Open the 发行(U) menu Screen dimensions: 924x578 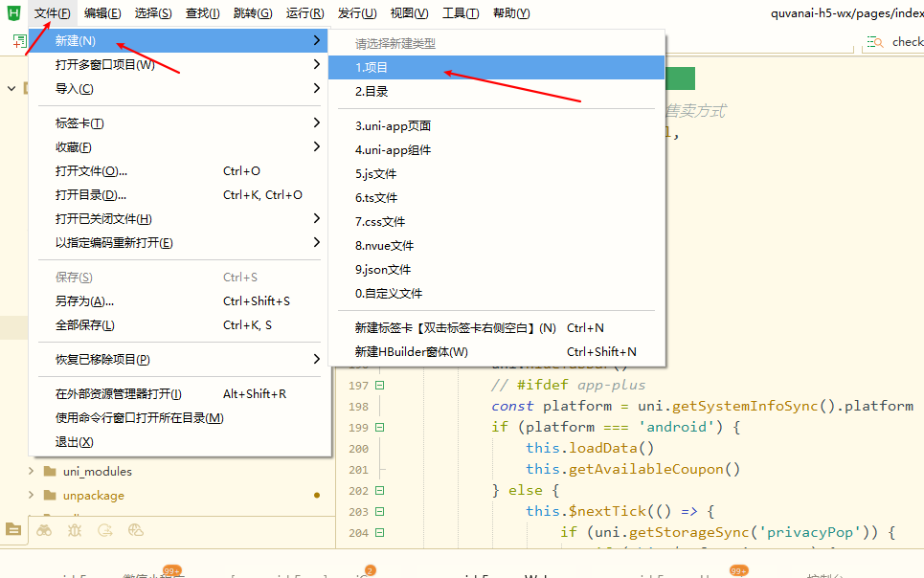tap(357, 13)
